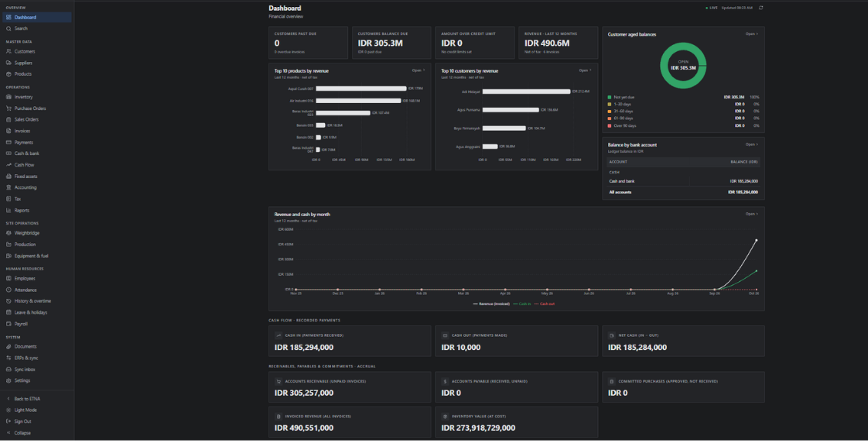Click the Equipment & fuel pump icon
Screen dimensions: 868x443
9,256
